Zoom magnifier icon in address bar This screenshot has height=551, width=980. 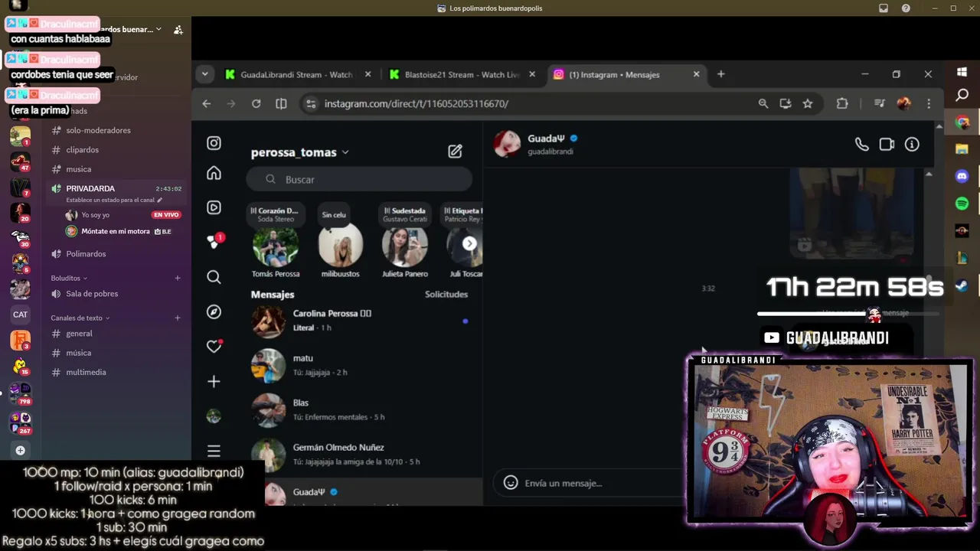click(763, 103)
